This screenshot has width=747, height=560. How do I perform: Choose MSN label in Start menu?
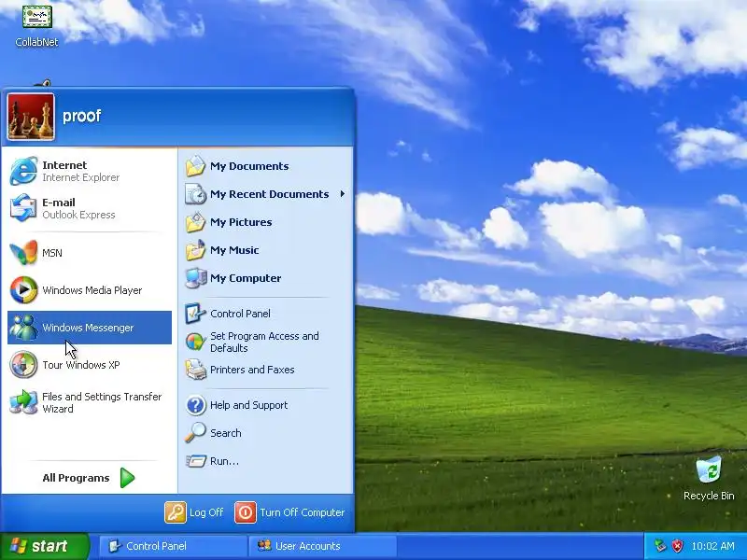52,253
